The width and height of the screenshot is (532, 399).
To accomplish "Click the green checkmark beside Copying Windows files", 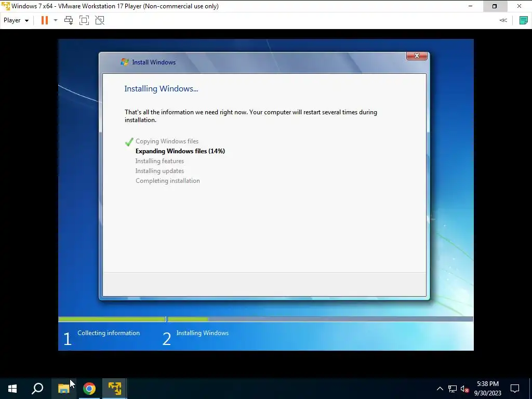I will 129,142.
